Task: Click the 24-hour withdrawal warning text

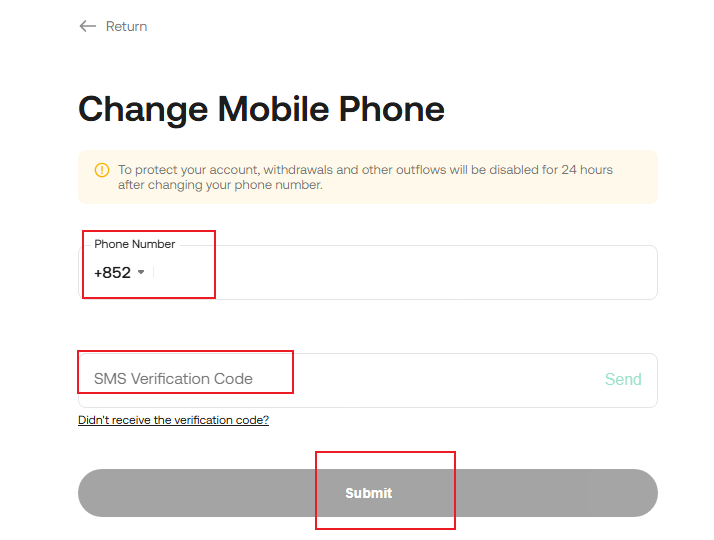Action: (365, 177)
